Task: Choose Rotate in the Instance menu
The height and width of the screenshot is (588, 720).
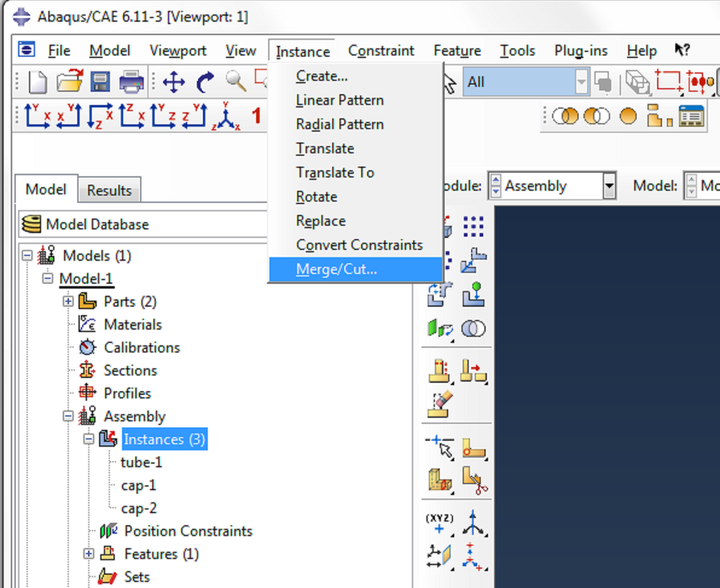Action: coord(356,197)
